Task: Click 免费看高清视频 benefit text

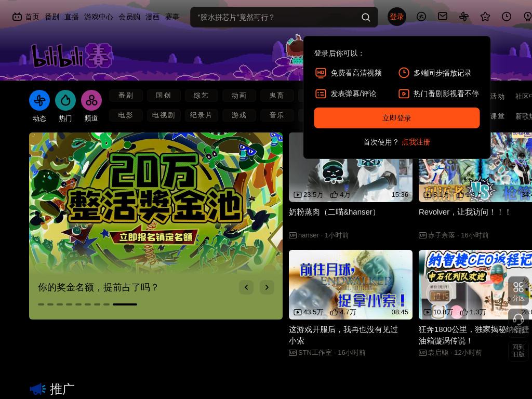Action: pyautogui.click(x=356, y=73)
